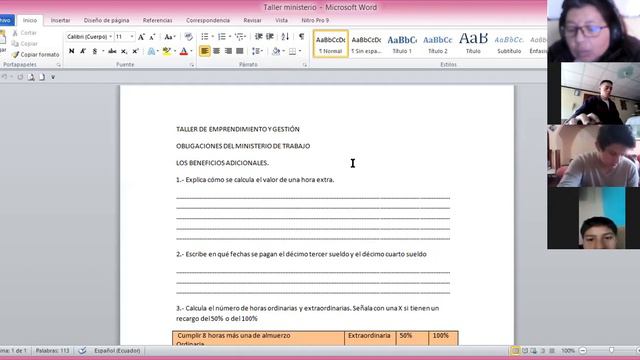Apply superscript formatting
Image resolution: width=640 pixels, height=360 pixels.
coord(136,51)
